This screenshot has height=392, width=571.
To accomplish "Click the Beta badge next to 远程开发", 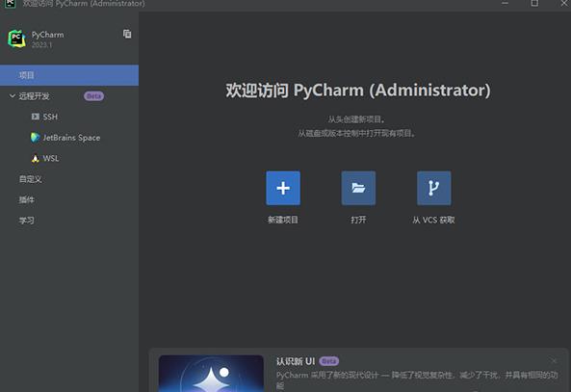I will (x=94, y=96).
